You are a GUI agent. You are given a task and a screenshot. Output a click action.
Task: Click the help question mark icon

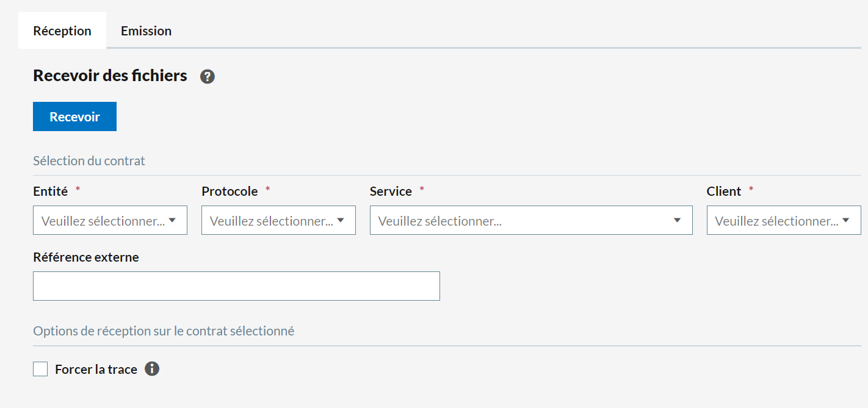tap(208, 77)
